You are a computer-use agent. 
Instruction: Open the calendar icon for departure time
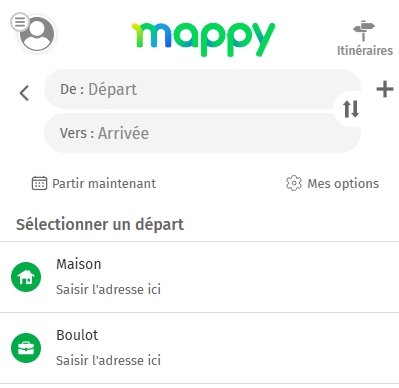coord(39,183)
